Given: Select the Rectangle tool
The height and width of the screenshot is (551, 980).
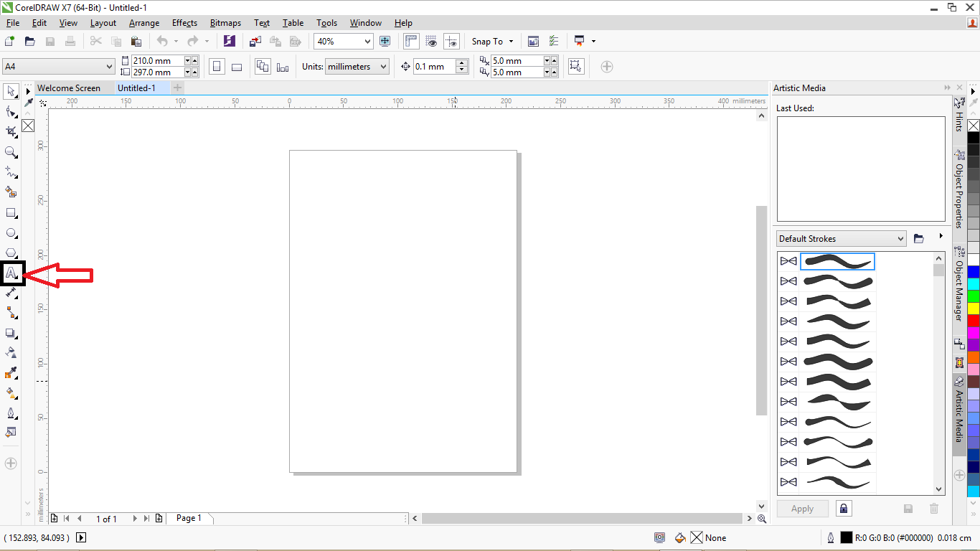Looking at the screenshot, I should coord(10,212).
